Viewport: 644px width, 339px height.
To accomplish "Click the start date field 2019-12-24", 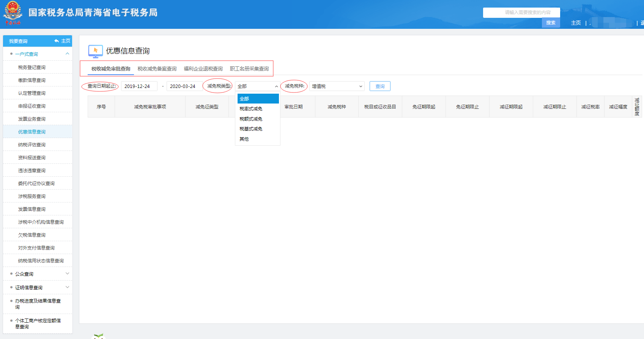I will 139,86.
